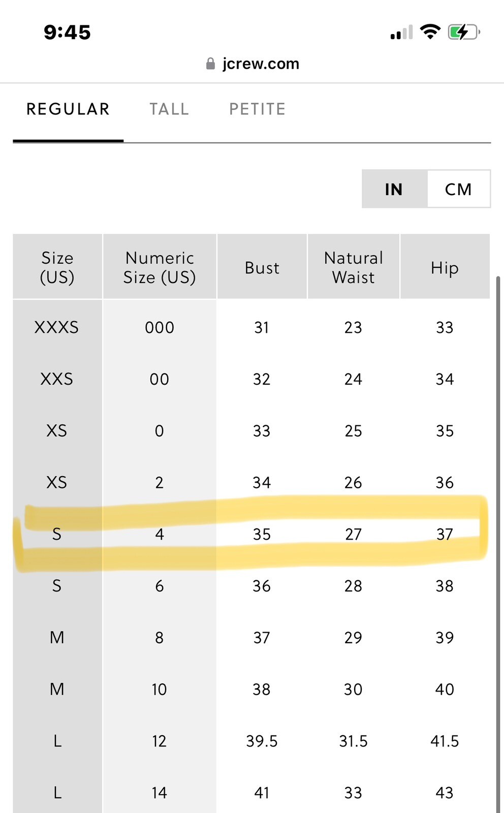Tap the Natural Waist column header
The width and height of the screenshot is (504, 813).
354,267
